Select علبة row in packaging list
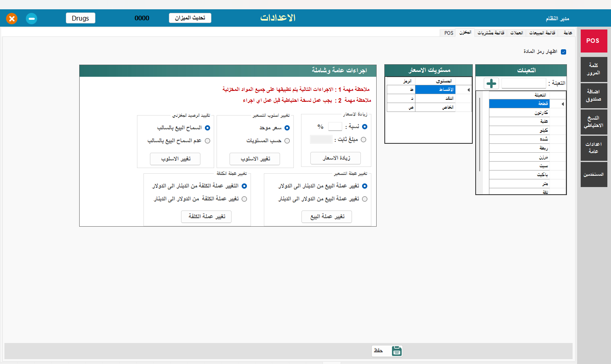Screen dimensions: 611x364 click(x=519, y=121)
